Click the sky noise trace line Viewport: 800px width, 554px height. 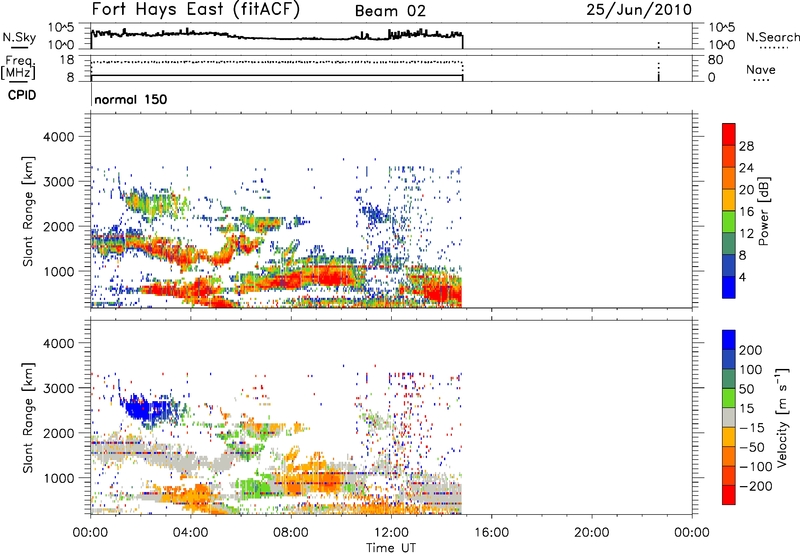tap(276, 37)
